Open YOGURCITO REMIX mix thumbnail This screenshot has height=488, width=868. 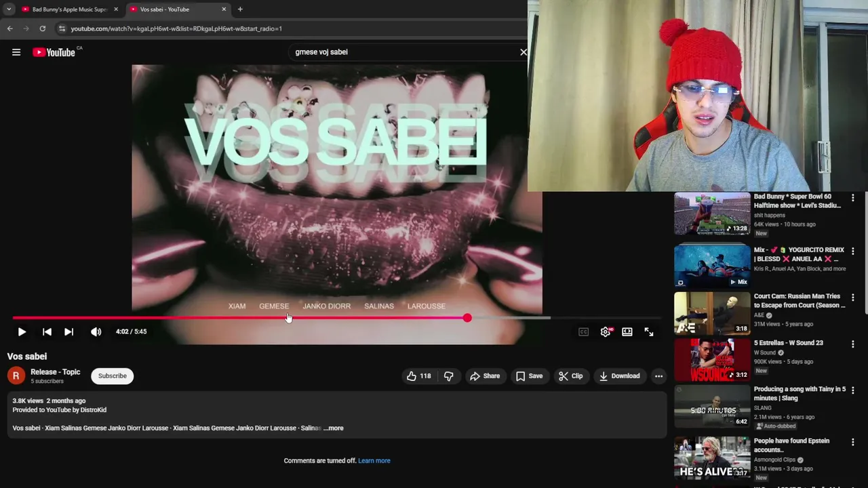coord(712,266)
